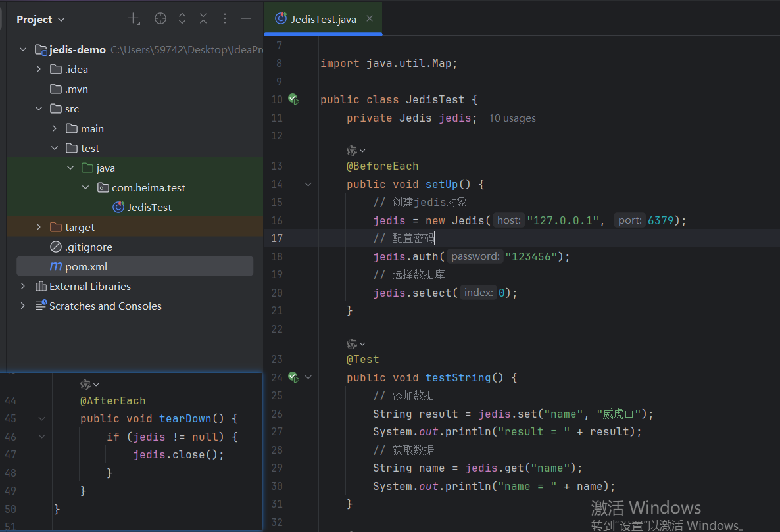Select the pom.xml file
This screenshot has height=532, width=780.
click(x=135, y=266)
